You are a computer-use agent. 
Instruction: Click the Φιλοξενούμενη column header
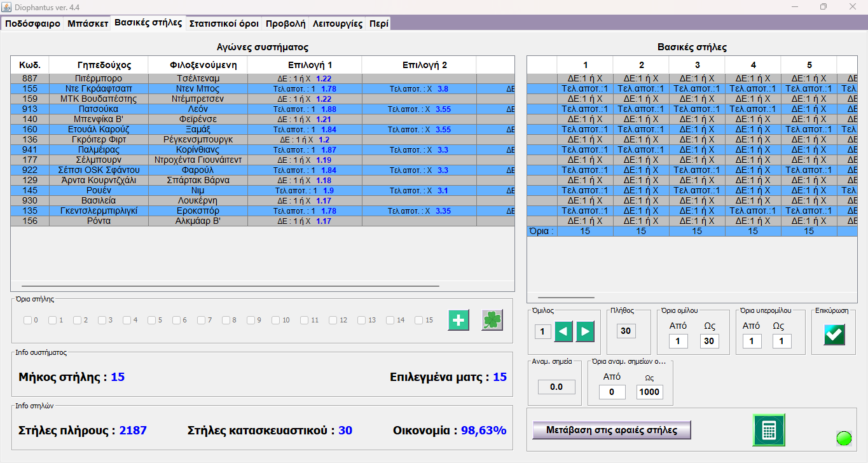tap(198, 65)
